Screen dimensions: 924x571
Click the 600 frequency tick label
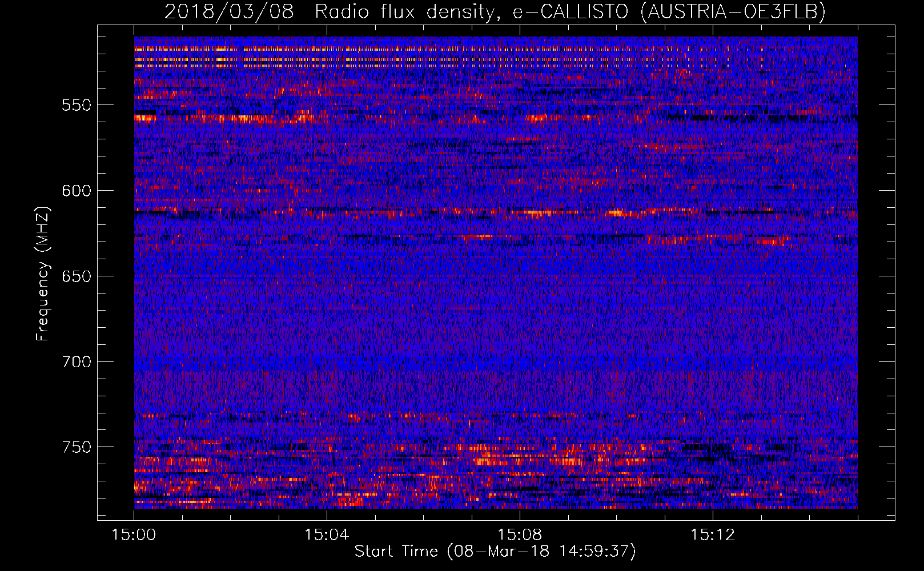coord(77,191)
